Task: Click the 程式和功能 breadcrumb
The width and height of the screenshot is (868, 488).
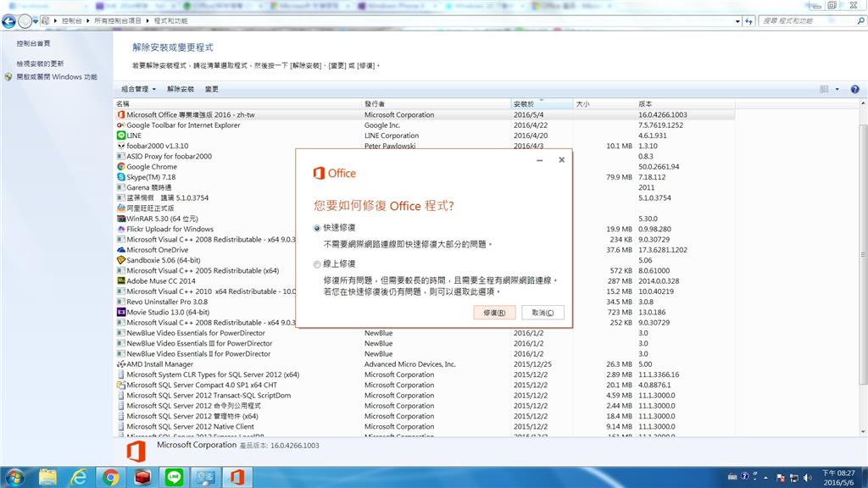Action: click(x=170, y=21)
